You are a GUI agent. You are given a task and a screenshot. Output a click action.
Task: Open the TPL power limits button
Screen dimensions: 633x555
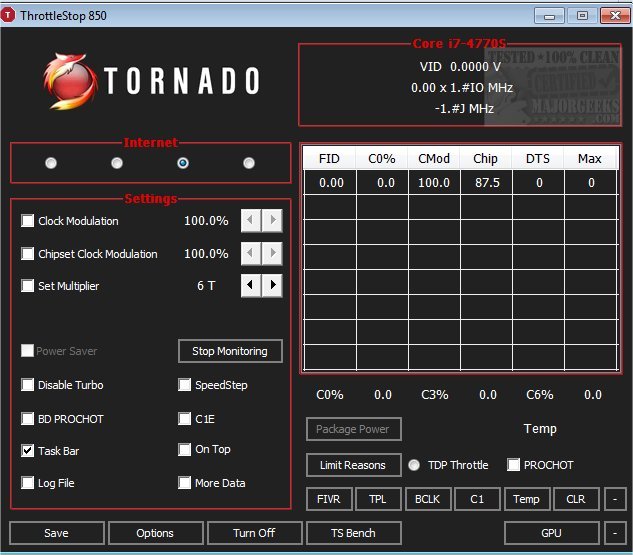(378, 499)
